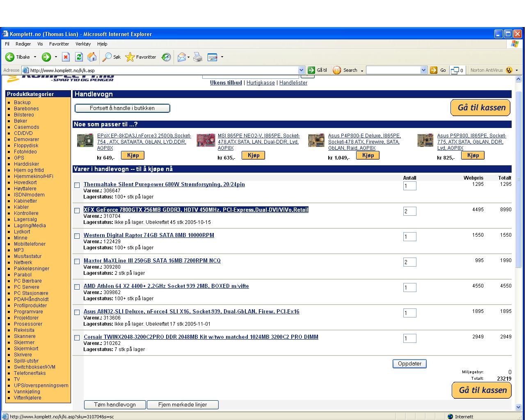Open the Mail toolbar icon

pos(181,57)
